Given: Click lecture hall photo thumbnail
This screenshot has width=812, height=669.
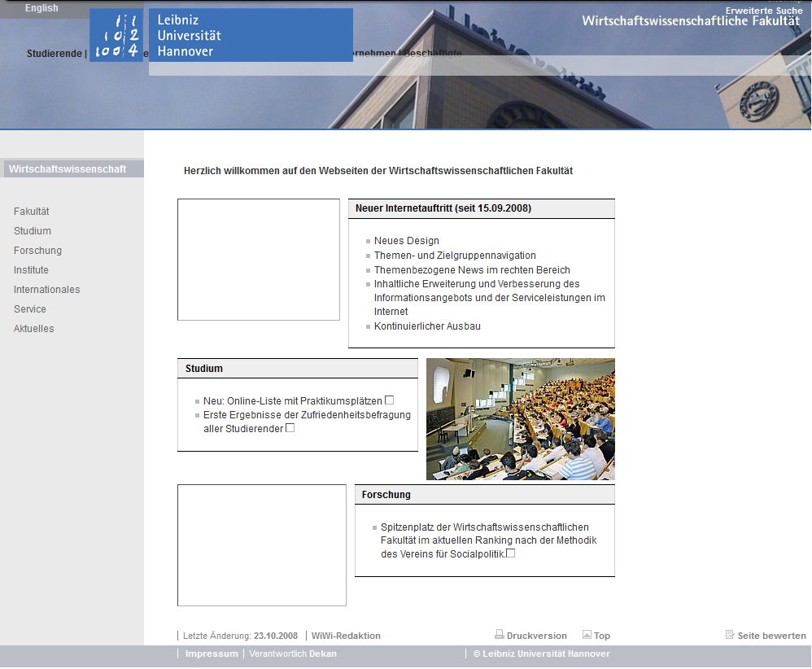Looking at the screenshot, I should coord(521,419).
